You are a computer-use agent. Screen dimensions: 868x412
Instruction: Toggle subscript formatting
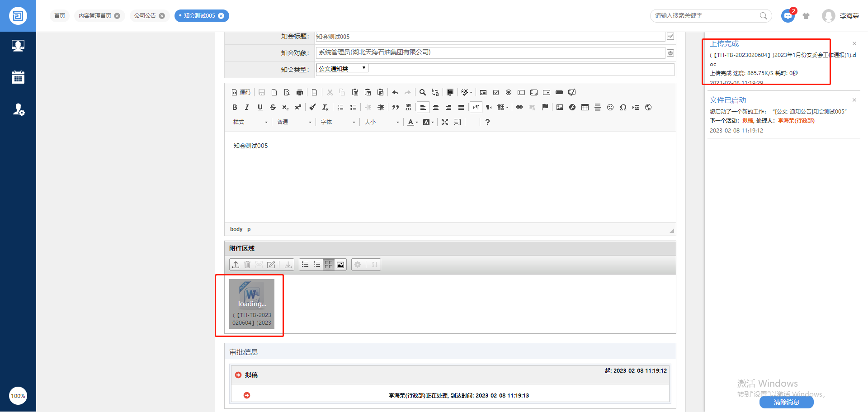point(285,107)
